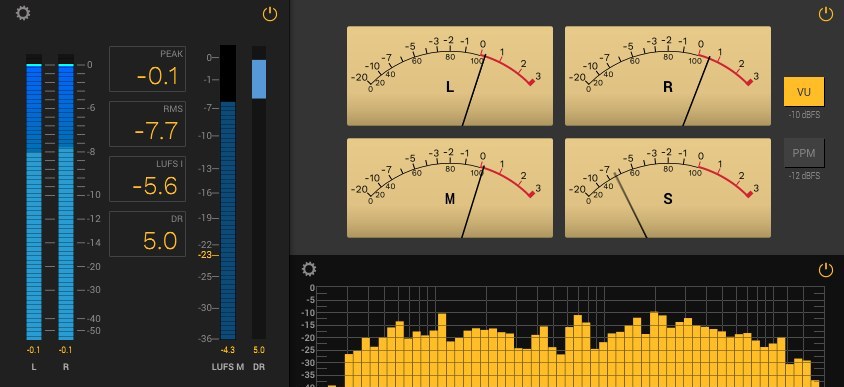Open the level meter panel settings gear
This screenshot has width=844, height=387.
(23, 13)
